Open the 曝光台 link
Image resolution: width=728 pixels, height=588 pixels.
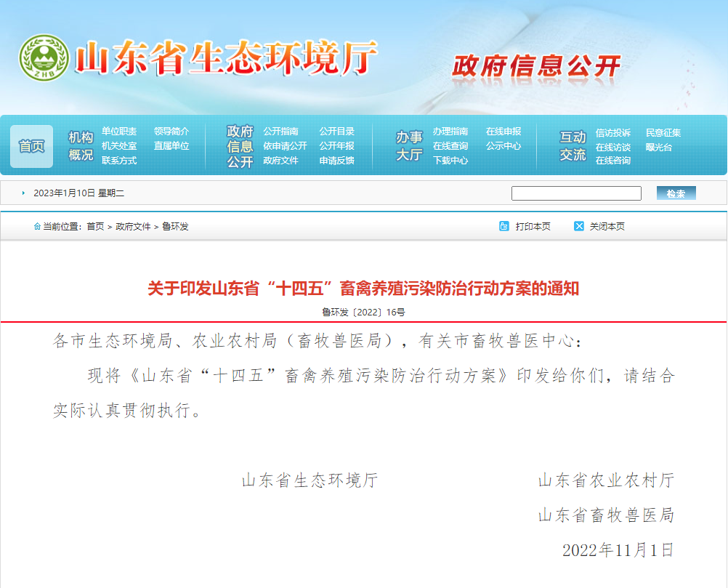point(659,148)
